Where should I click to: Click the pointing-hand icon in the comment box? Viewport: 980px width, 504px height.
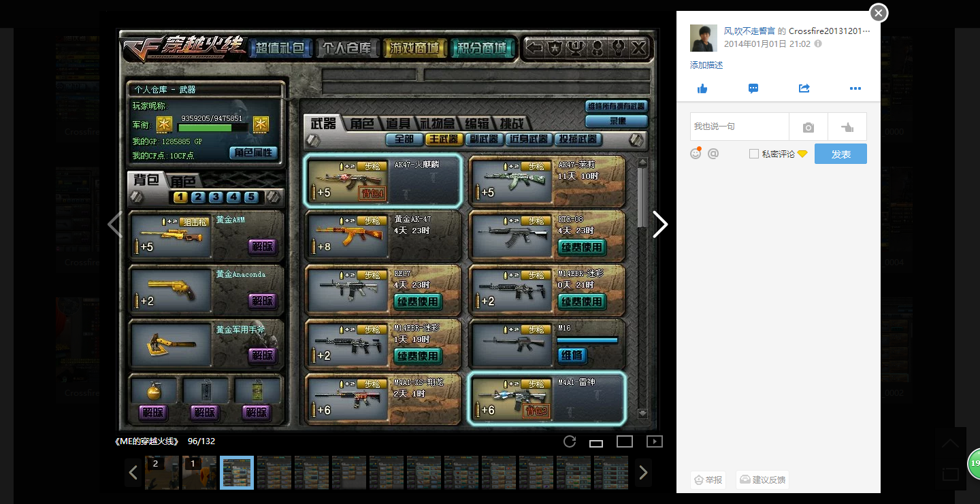pyautogui.click(x=847, y=127)
